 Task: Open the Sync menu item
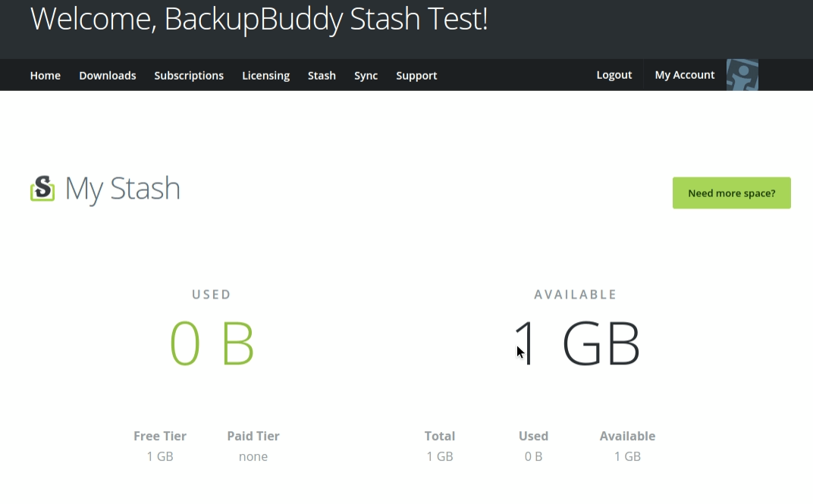[x=366, y=76]
